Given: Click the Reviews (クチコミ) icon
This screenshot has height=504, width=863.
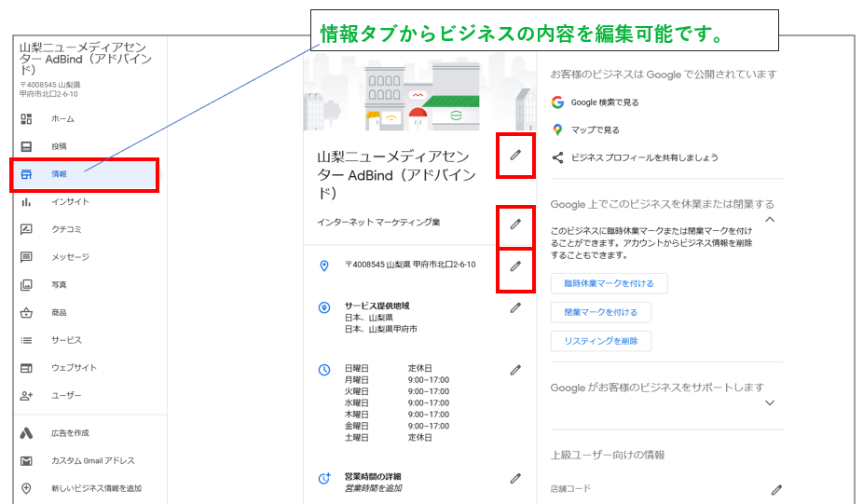Looking at the screenshot, I should coord(26,229).
